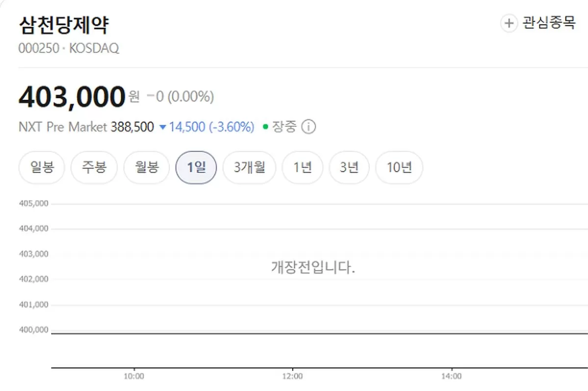588x391 pixels.
Task: Click the blue down-triangle price change icon
Action: [x=163, y=127]
